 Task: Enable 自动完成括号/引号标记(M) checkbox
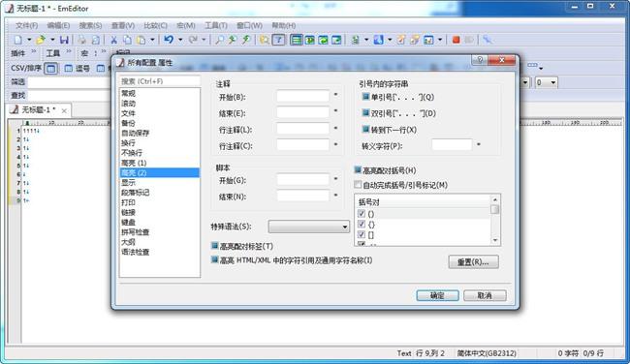(358, 185)
